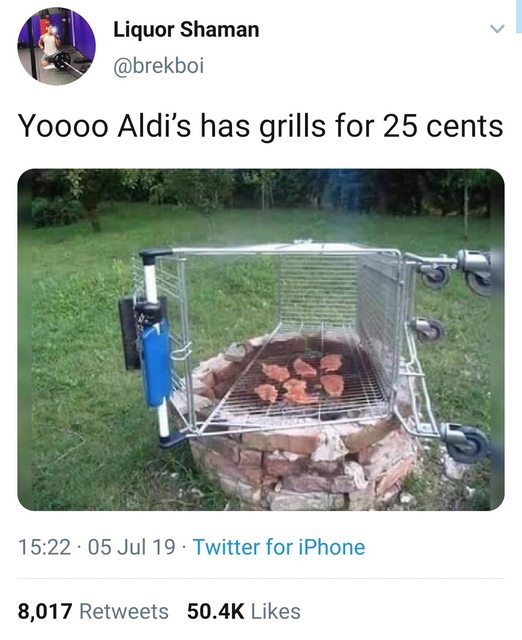Expand the tweet options chevron
Viewport: 522px width, 640px height.
click(497, 29)
